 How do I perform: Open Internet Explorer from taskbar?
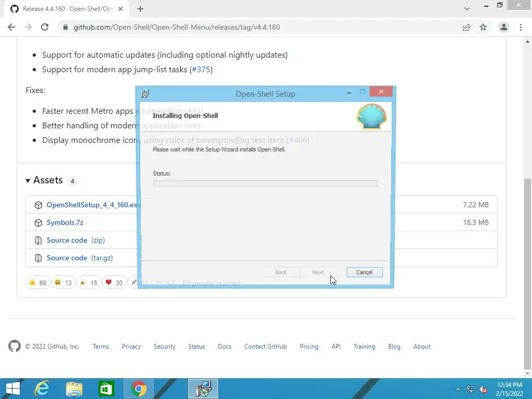click(x=42, y=389)
